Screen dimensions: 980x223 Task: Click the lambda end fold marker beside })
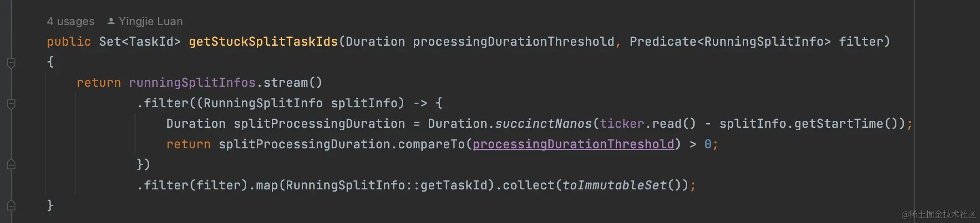(x=12, y=164)
